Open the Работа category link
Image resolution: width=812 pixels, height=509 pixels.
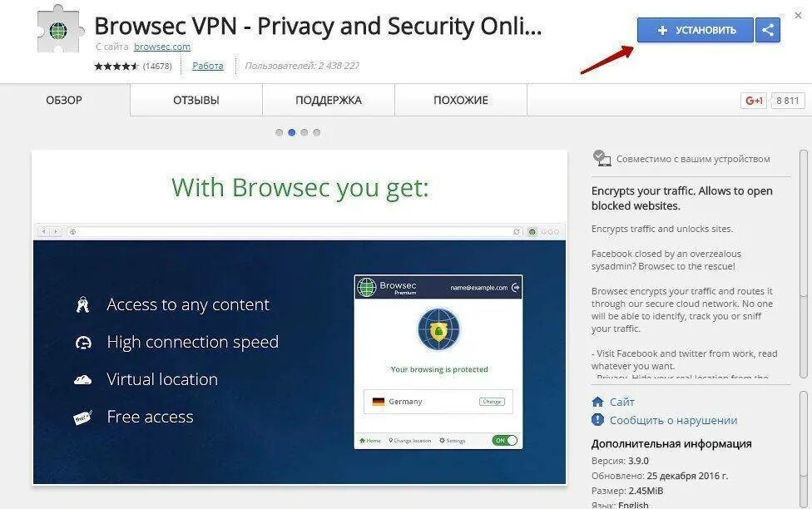[x=208, y=66]
